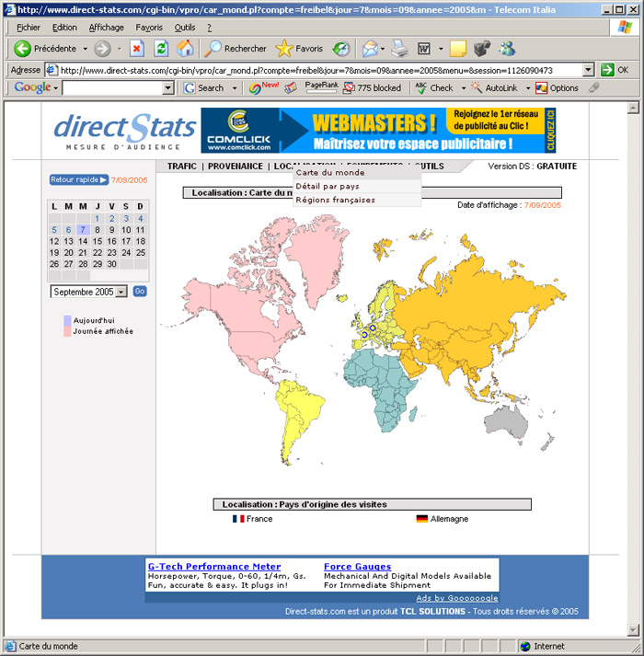Print the page using the printer icon
The height and width of the screenshot is (656, 644).
click(399, 49)
